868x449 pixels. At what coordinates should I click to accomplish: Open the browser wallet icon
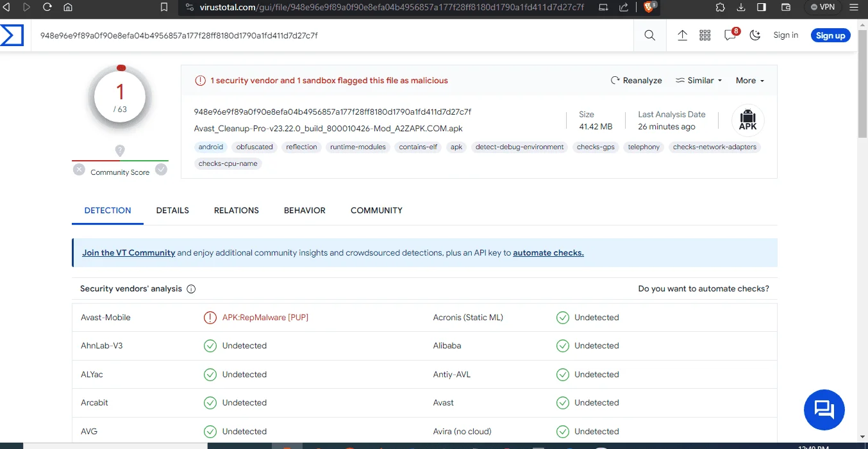pyautogui.click(x=785, y=7)
